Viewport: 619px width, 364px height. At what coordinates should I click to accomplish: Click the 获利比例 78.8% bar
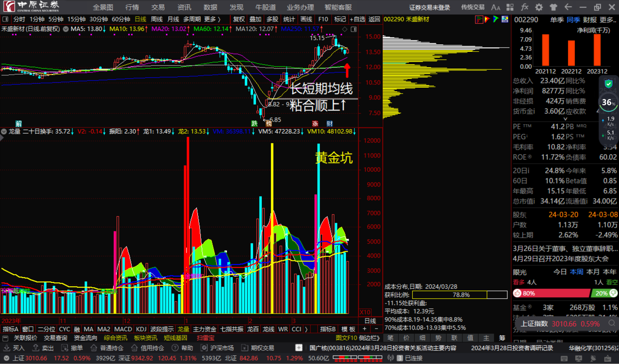[460, 295]
